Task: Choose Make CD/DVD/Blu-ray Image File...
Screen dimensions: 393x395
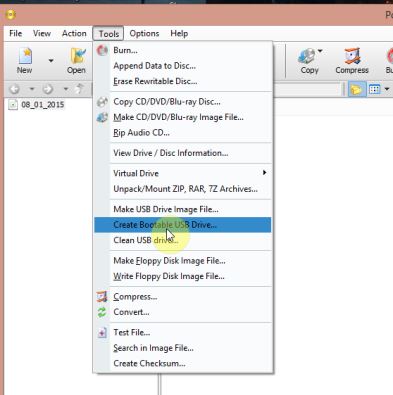Action: tap(183, 117)
